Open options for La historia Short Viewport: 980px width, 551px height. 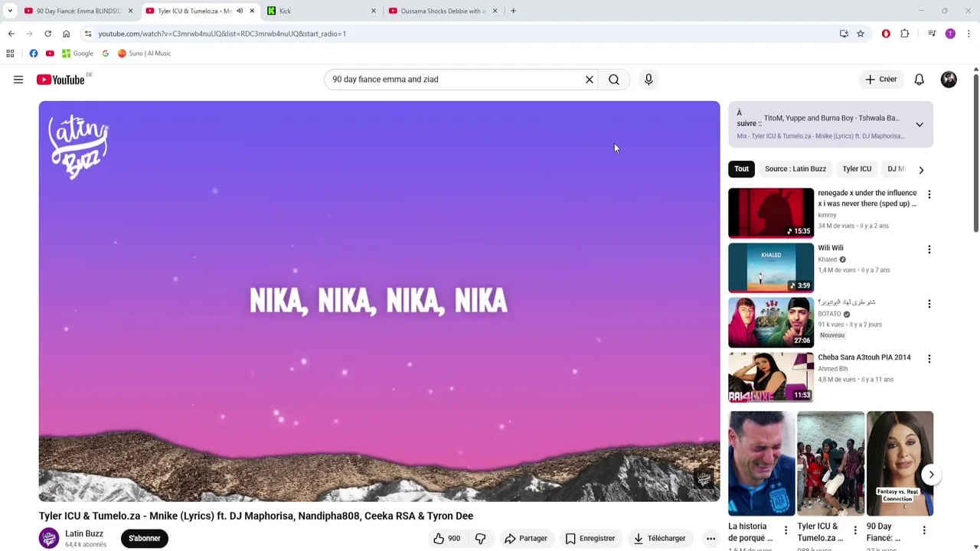(786, 530)
